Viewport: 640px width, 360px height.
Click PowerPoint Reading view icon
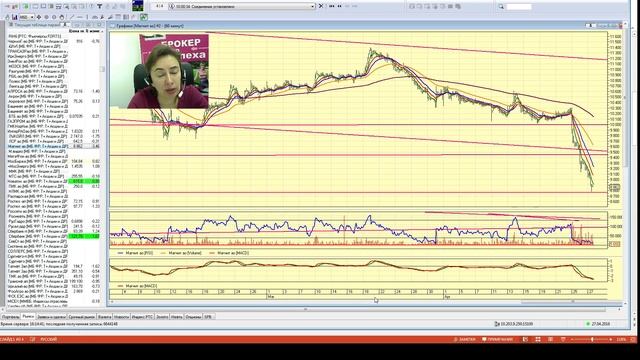tap(550, 340)
